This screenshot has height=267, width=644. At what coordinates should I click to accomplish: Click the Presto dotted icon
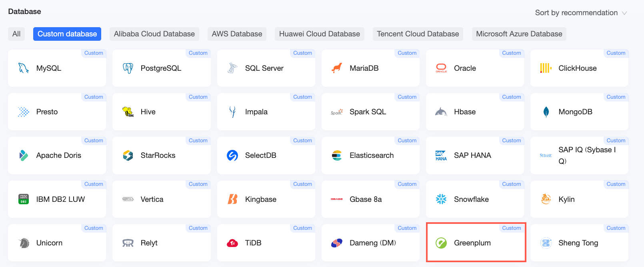pyautogui.click(x=24, y=112)
